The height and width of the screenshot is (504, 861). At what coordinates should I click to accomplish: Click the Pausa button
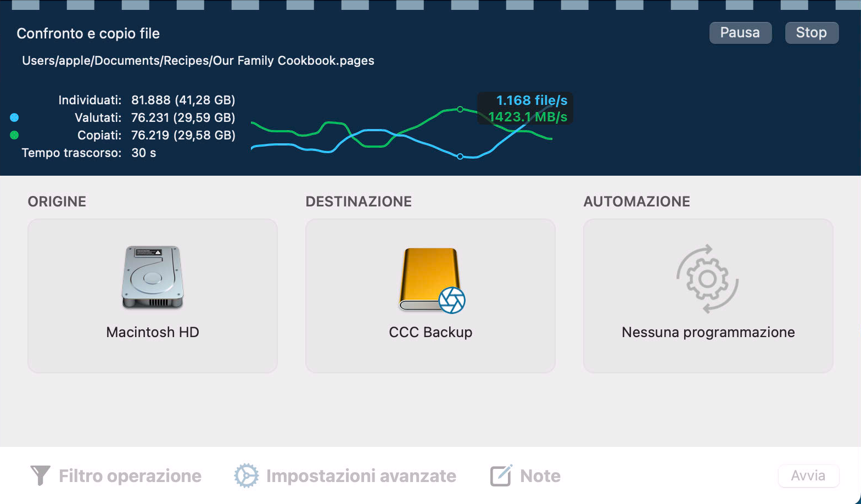pos(740,33)
